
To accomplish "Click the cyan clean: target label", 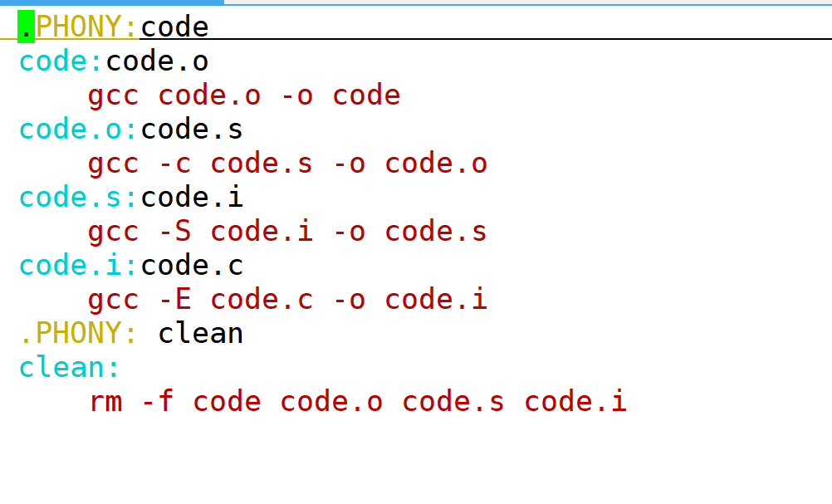I will (x=69, y=367).
